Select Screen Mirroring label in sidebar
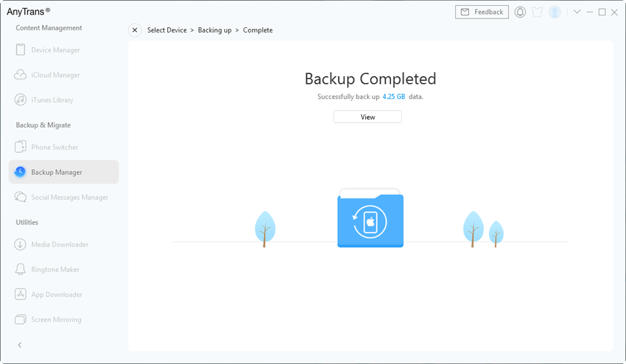 [56, 320]
